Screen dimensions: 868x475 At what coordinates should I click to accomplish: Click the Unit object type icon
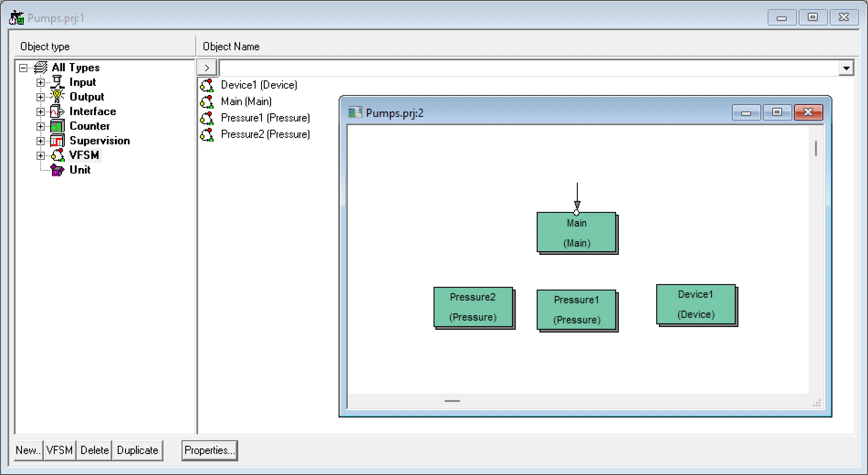point(57,169)
